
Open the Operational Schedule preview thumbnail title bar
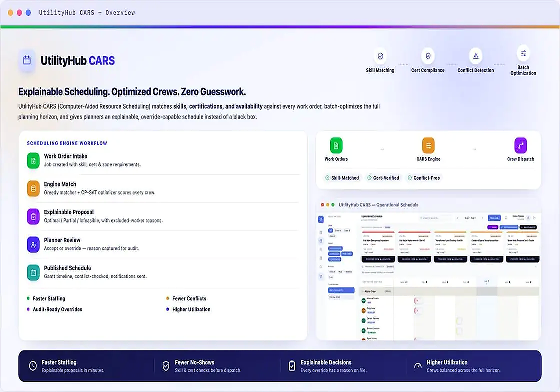[428, 205]
